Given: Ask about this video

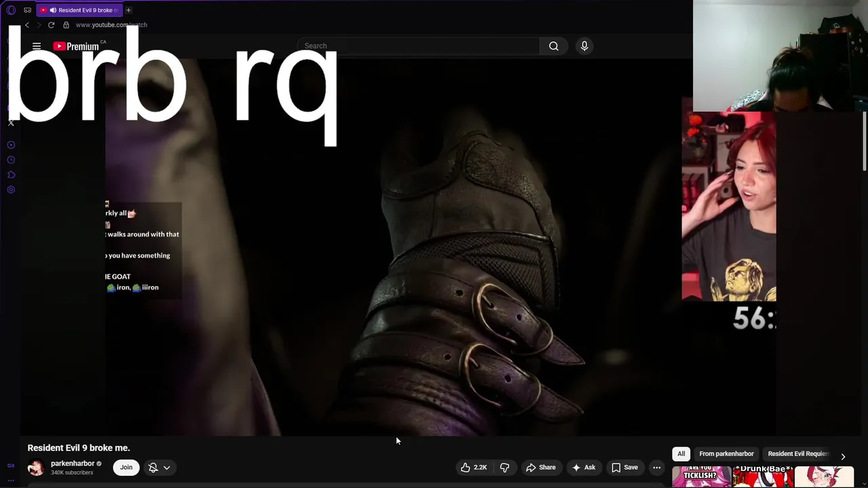Looking at the screenshot, I should (x=583, y=467).
